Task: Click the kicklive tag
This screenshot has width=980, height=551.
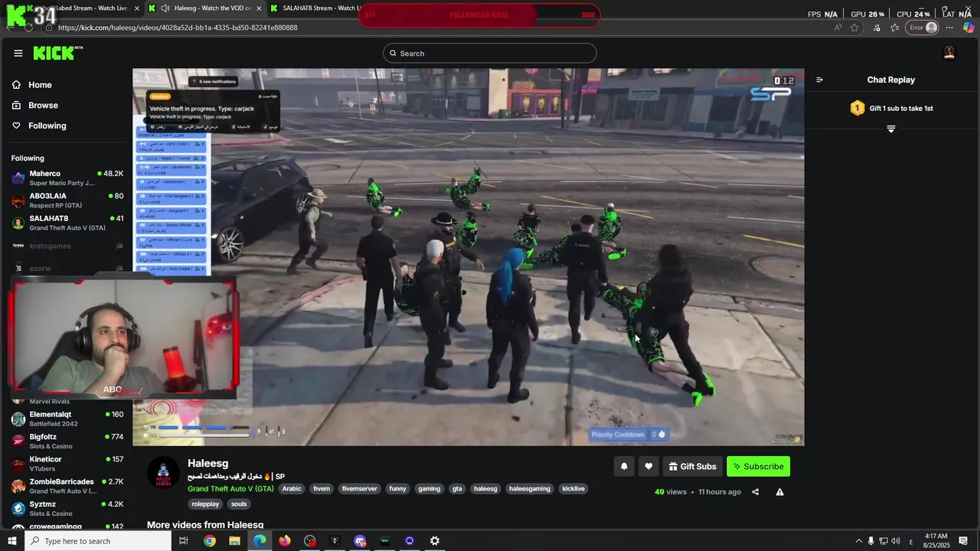Action: (x=573, y=488)
